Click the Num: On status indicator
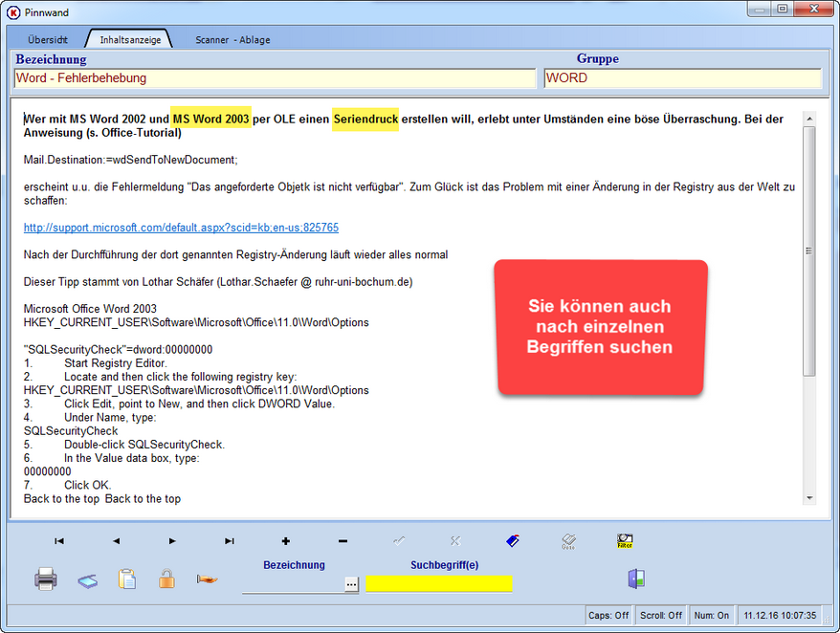Image resolution: width=840 pixels, height=633 pixels. 712,616
